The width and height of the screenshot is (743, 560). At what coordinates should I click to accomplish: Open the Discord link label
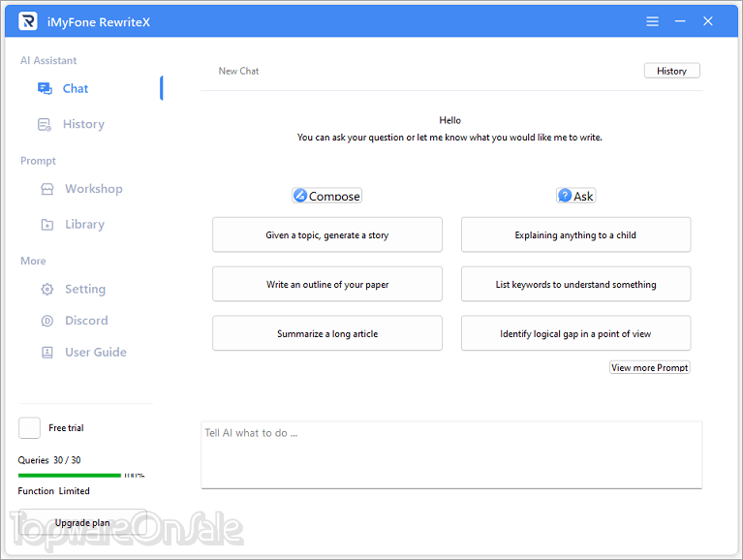coord(86,321)
